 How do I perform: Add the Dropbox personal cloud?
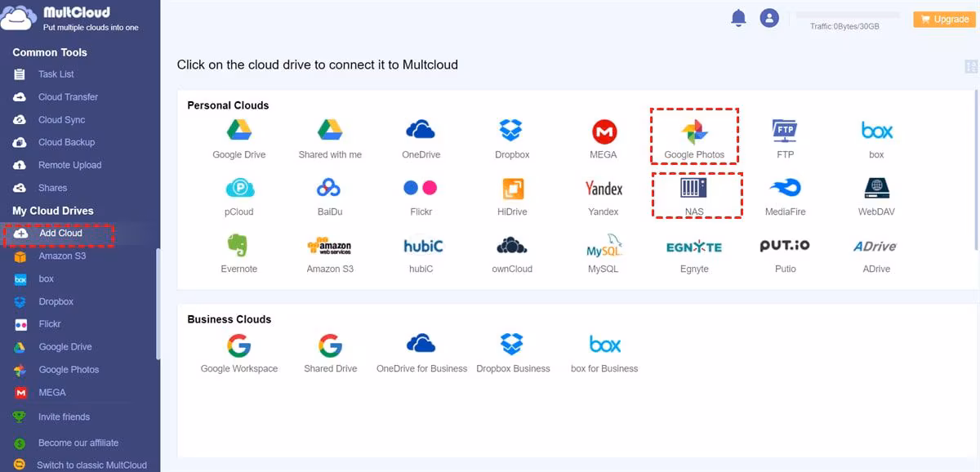(x=511, y=130)
